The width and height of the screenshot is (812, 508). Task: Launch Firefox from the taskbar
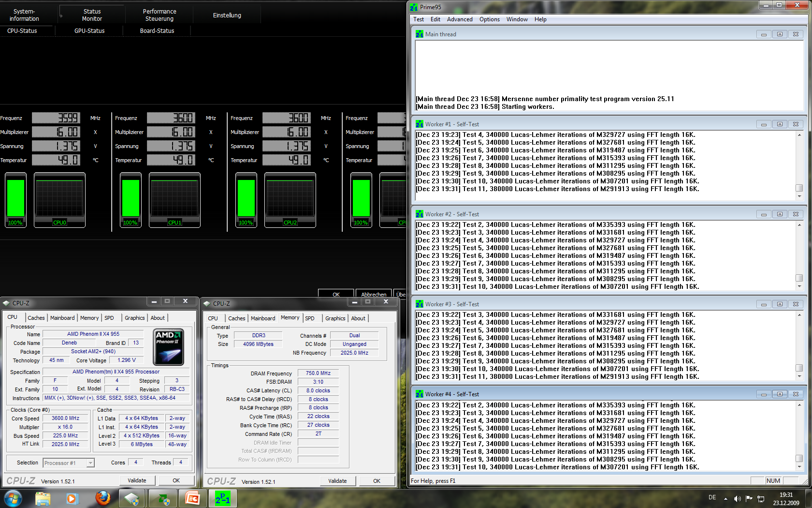coord(102,498)
